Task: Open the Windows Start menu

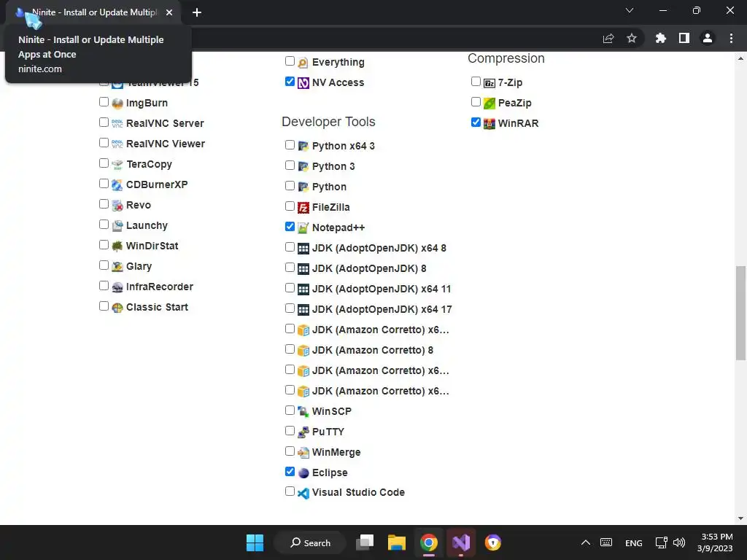Action: [255, 542]
